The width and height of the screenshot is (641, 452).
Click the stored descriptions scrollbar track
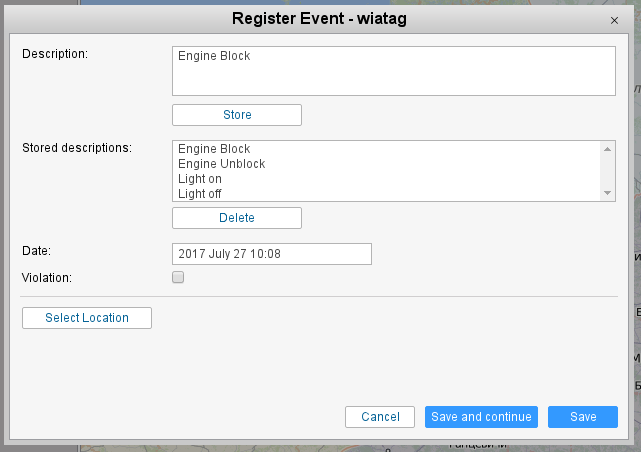606,170
